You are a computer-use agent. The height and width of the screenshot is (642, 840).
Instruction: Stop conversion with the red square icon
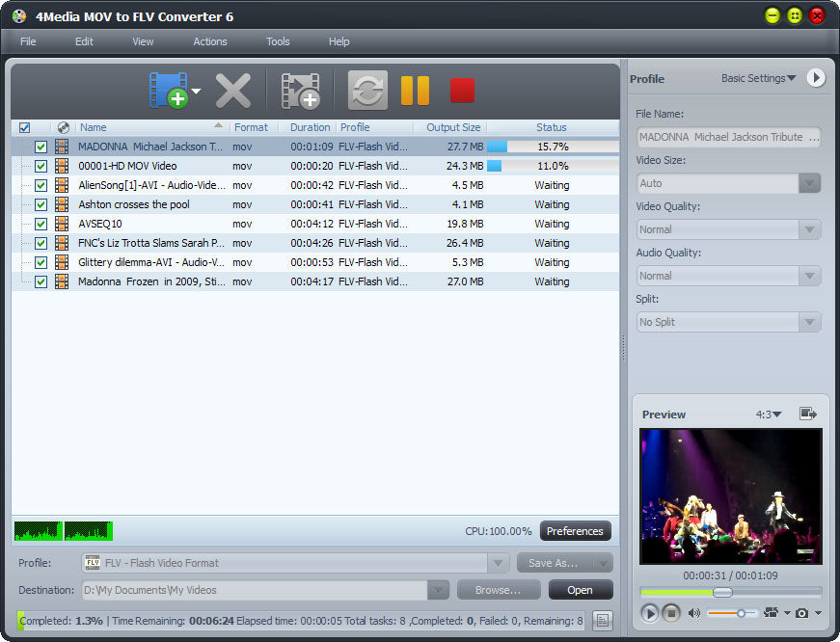click(x=462, y=91)
